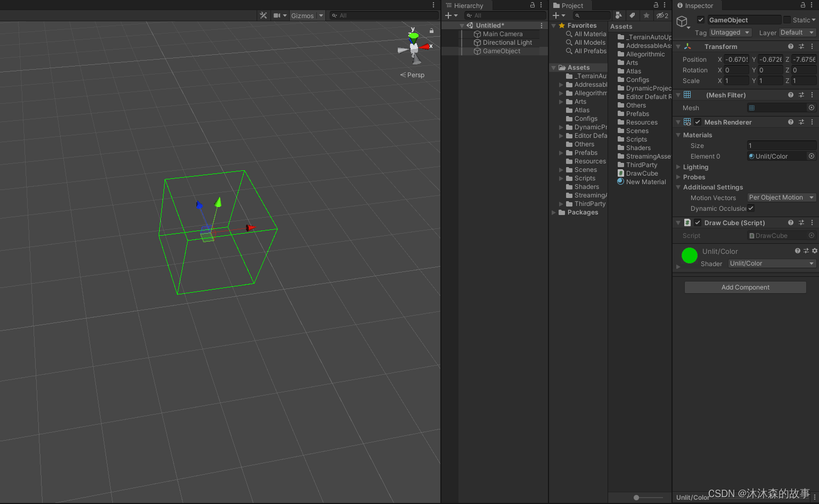Open Project create plus menu

pyautogui.click(x=559, y=15)
